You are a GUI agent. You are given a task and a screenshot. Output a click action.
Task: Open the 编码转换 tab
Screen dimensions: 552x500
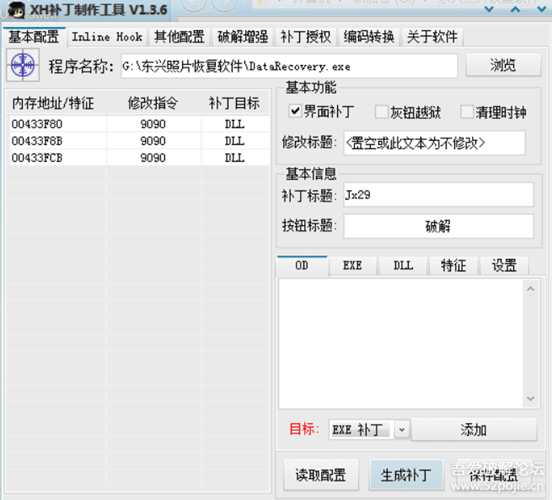click(x=369, y=37)
